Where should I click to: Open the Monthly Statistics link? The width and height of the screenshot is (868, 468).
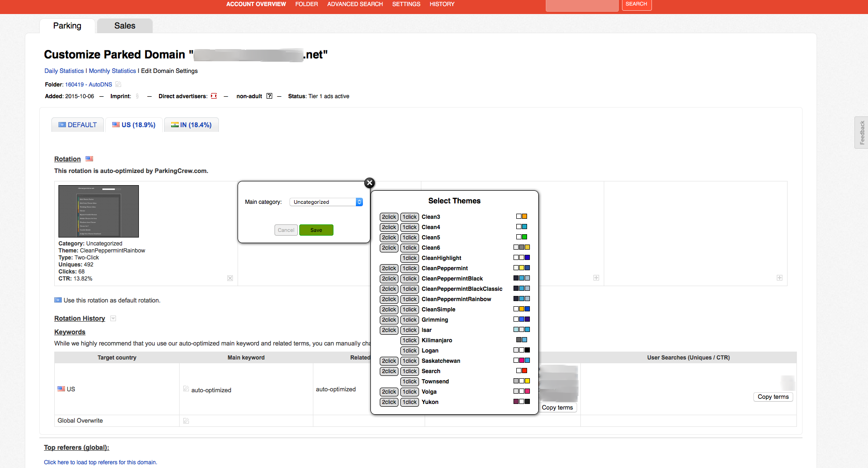(x=112, y=71)
